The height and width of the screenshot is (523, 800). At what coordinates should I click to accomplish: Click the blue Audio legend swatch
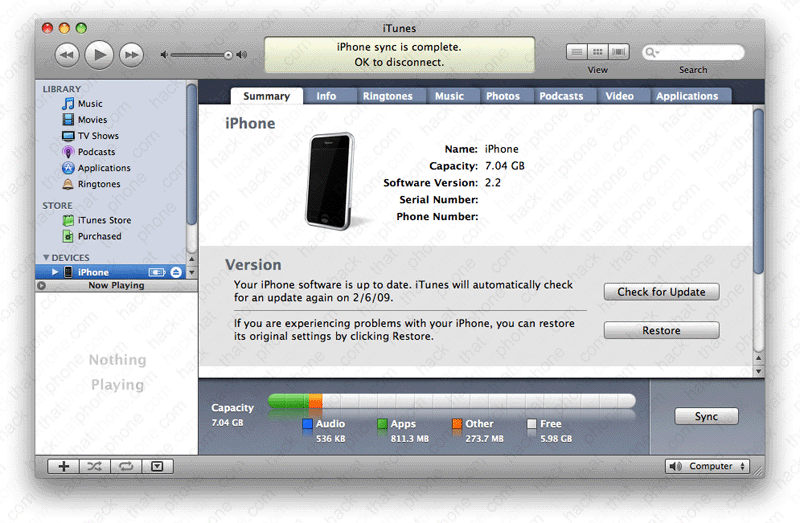[x=307, y=424]
